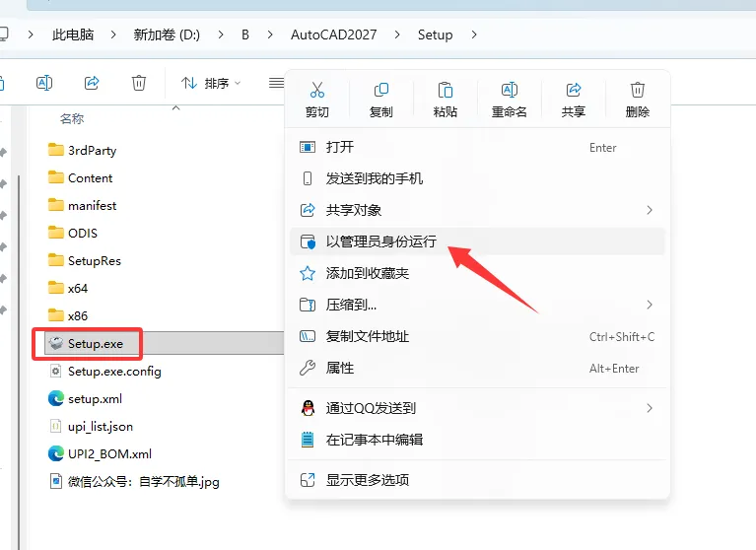The image size is (756, 550).
Task: Select the x86 folder name
Action: [x=78, y=315]
